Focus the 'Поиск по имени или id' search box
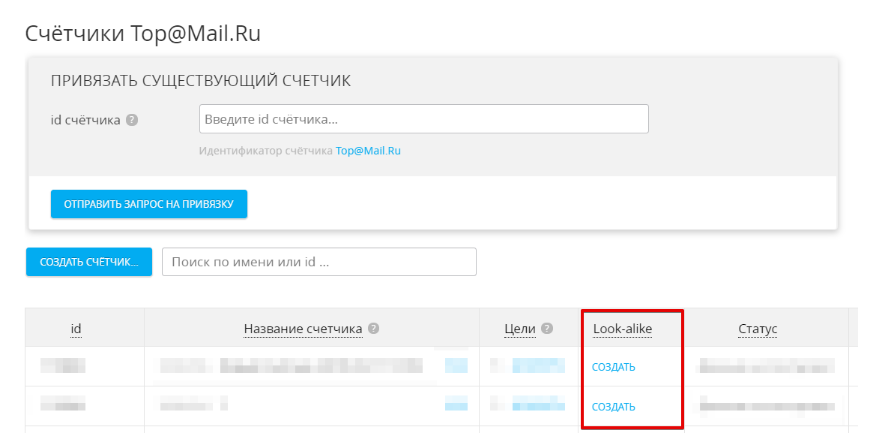This screenshot has height=447, width=876. (319, 261)
